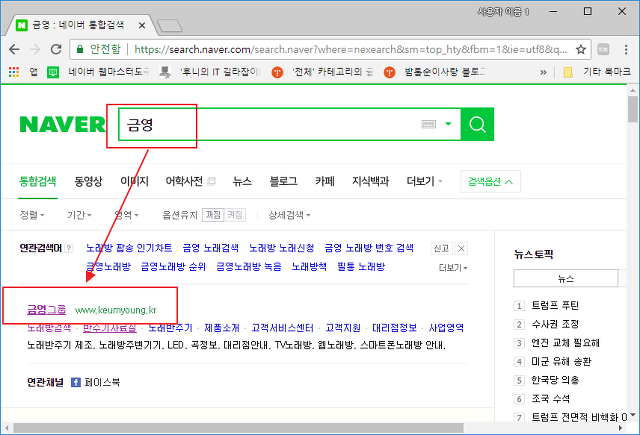Open the 상세검색 dropdown
The image size is (640, 435).
(x=289, y=215)
